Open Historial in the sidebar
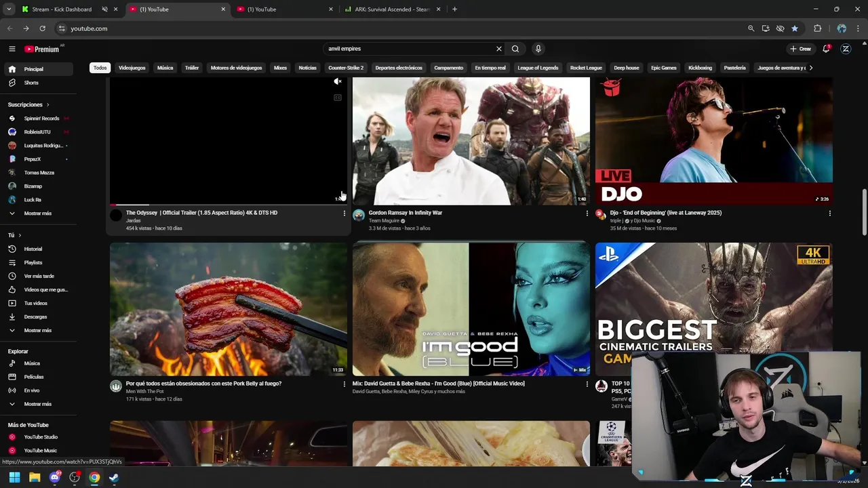This screenshot has height=488, width=868. (38, 249)
